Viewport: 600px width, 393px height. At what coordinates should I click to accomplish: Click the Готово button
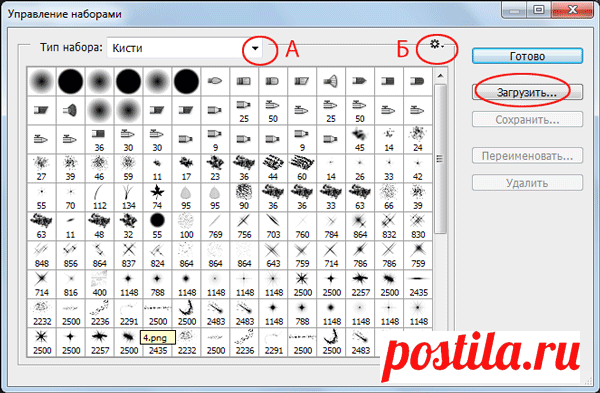tap(527, 56)
